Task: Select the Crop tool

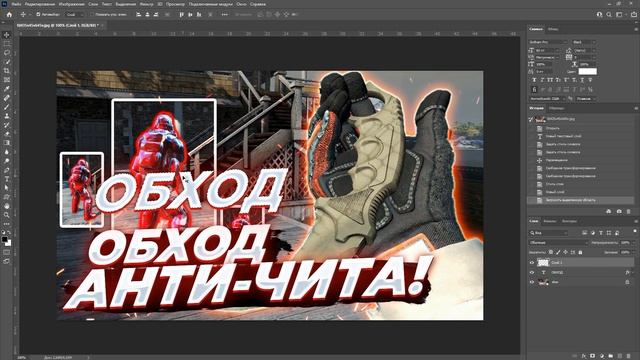Action: (x=7, y=71)
